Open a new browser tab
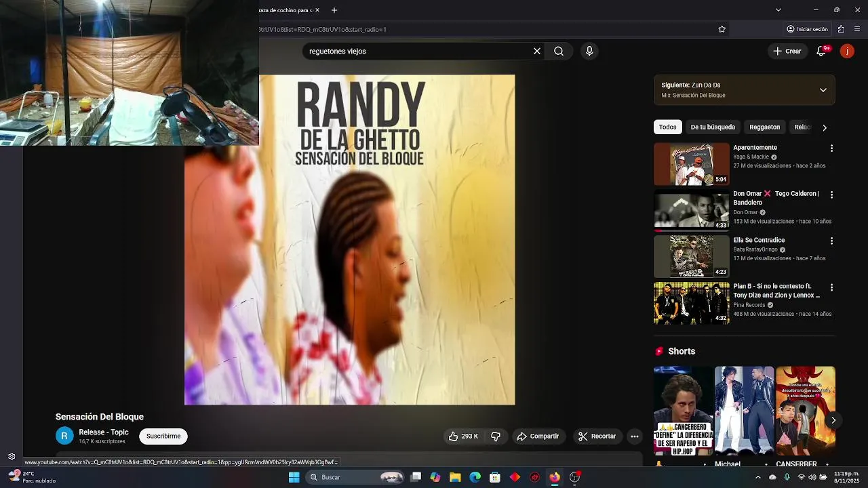 coord(334,10)
